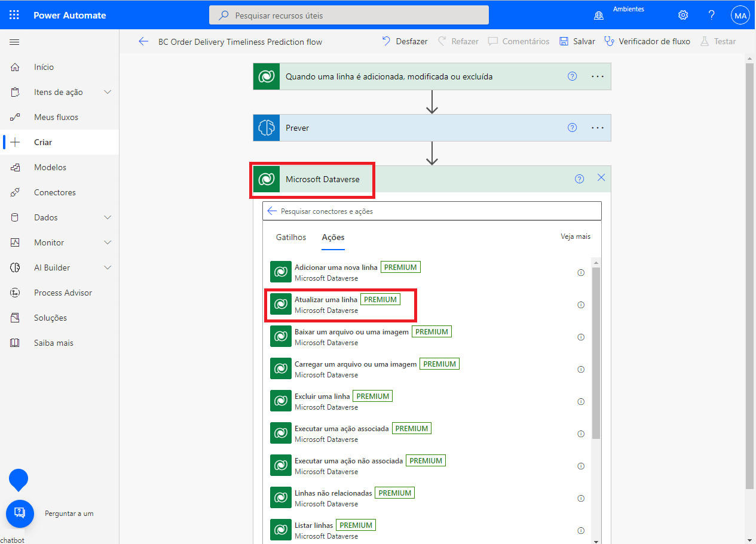Select Excluir uma linha action

pyautogui.click(x=427, y=401)
